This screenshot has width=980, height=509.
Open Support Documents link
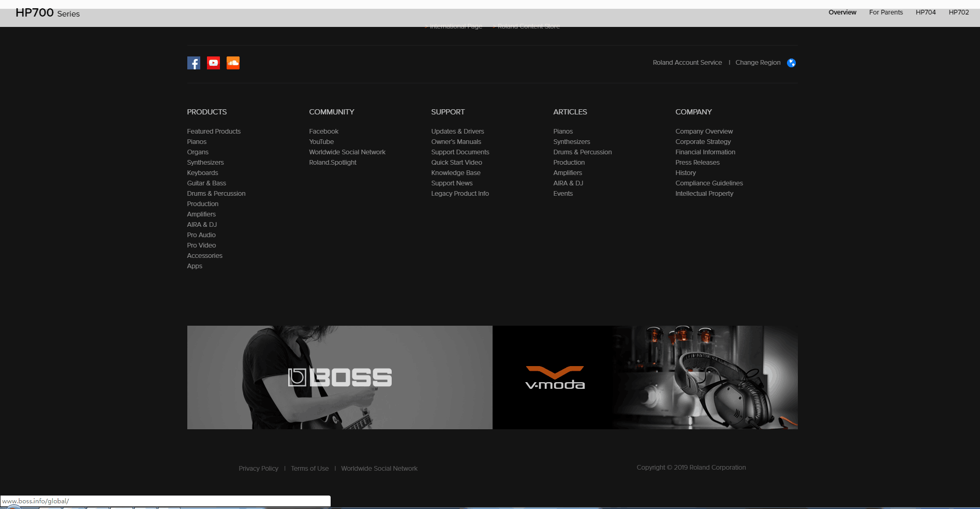(x=460, y=152)
